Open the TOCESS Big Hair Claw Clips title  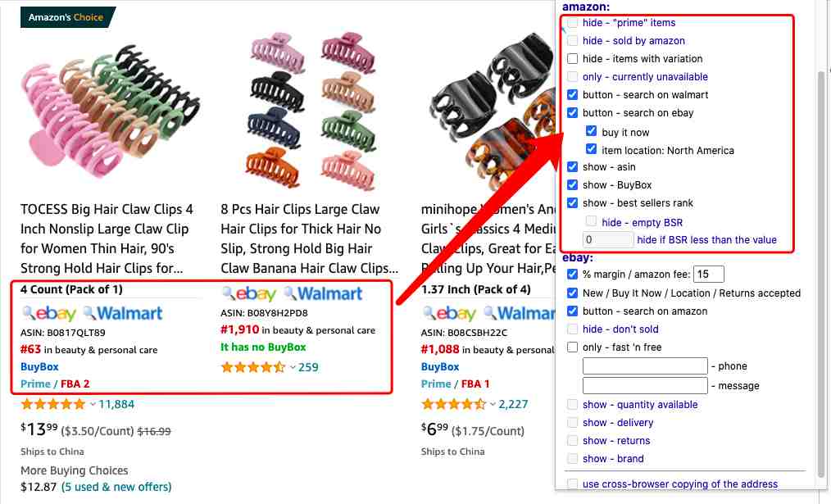tap(107, 238)
